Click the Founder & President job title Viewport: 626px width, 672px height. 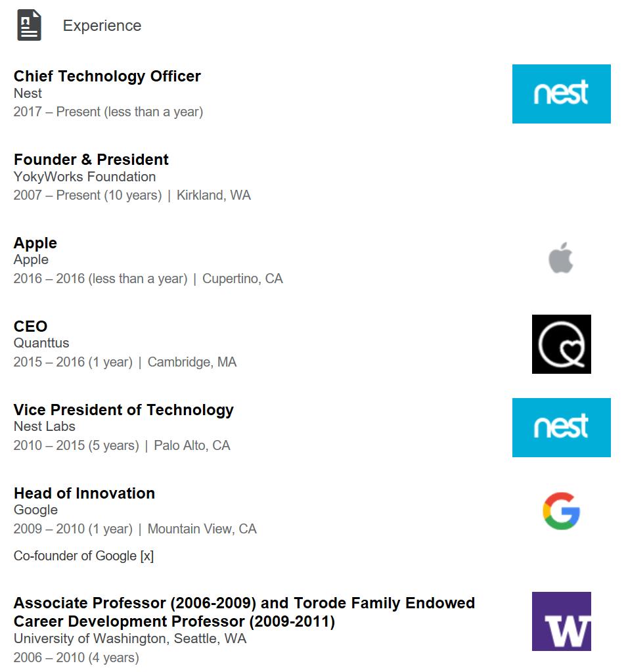[91, 160]
